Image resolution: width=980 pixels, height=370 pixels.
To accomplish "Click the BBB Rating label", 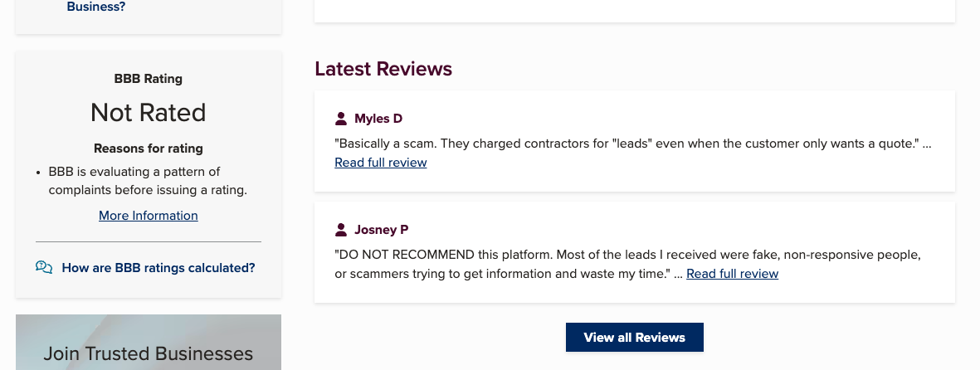I will pyautogui.click(x=149, y=79).
